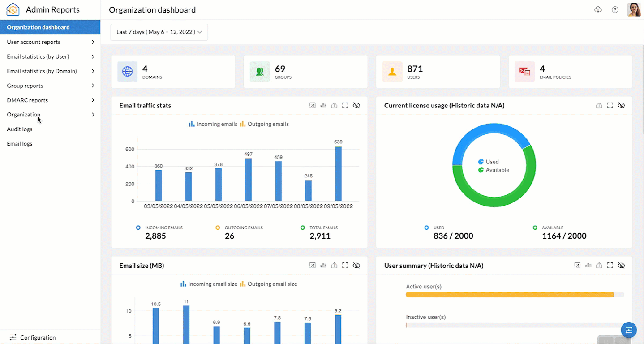Open Email traffic stats in a new tab
The image size is (644, 344).
[x=312, y=105]
